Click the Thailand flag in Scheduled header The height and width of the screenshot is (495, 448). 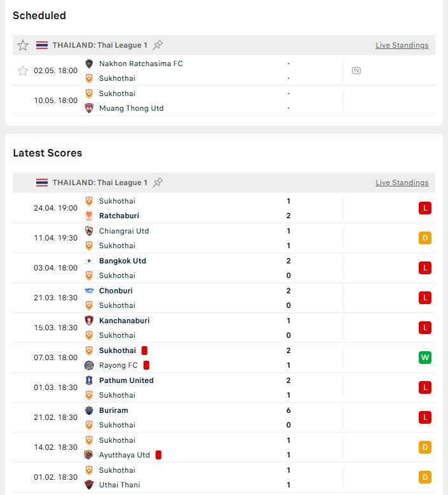tap(42, 45)
